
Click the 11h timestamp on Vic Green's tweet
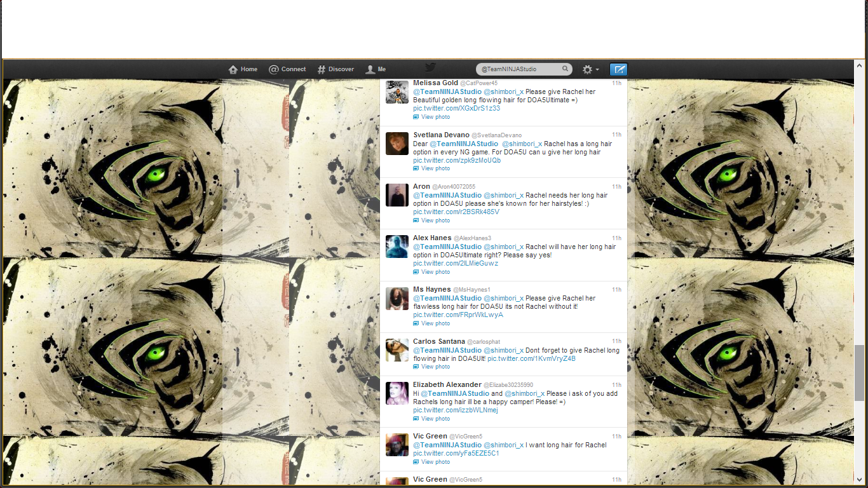(616, 437)
